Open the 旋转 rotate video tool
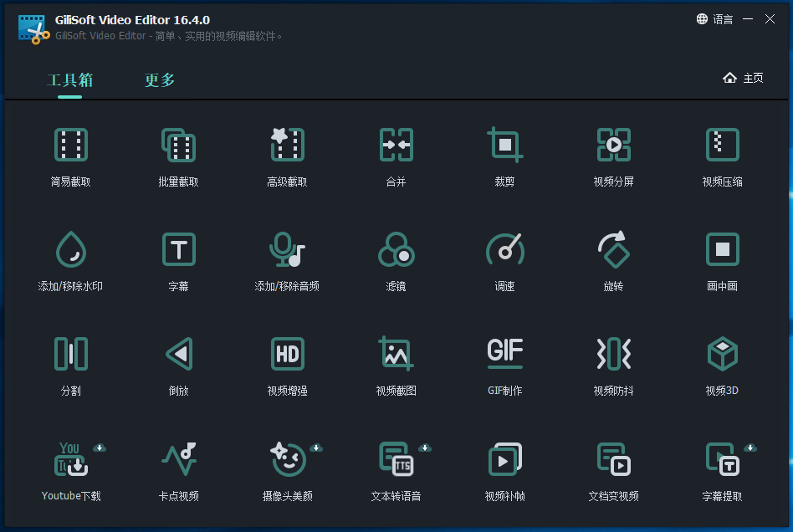 [613, 250]
